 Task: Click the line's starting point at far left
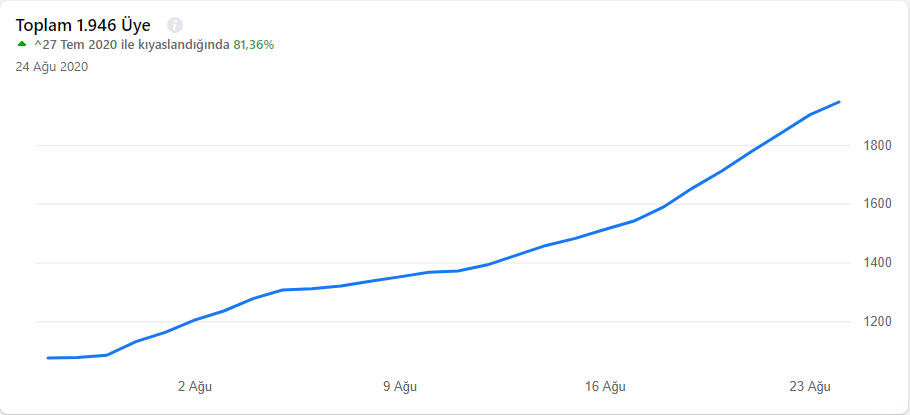click(48, 358)
